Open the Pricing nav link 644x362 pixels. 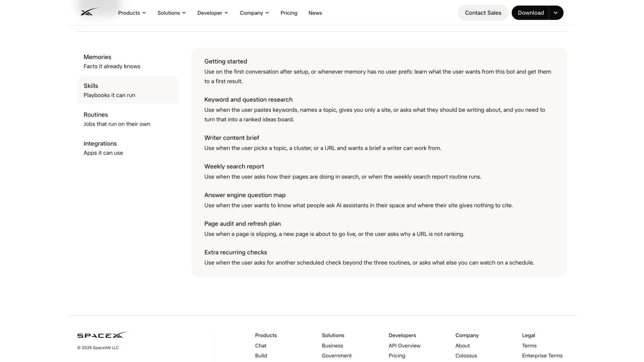(289, 13)
